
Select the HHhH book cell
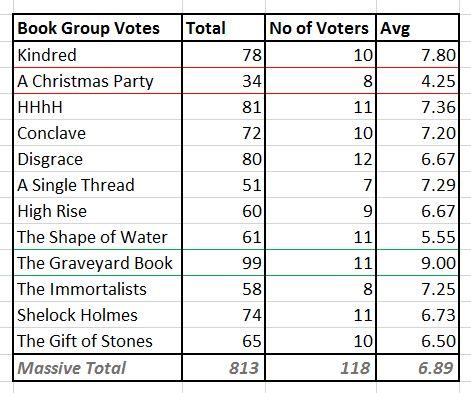pos(98,107)
